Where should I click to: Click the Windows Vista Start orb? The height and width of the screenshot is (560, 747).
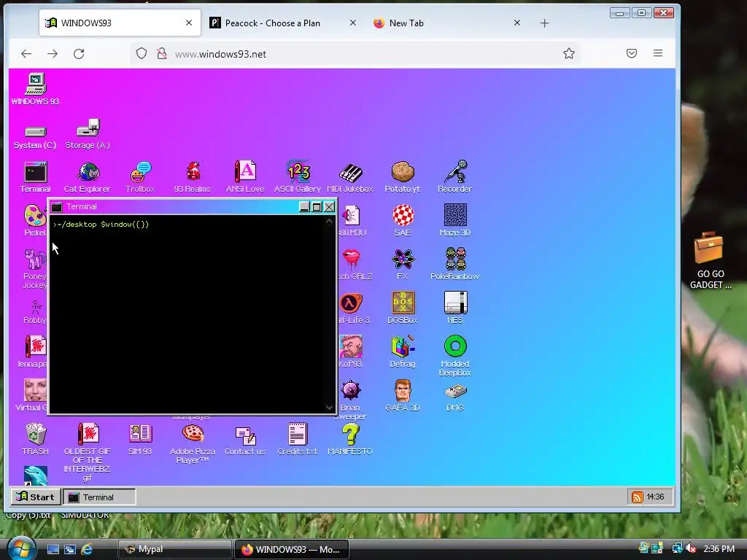tap(20, 548)
